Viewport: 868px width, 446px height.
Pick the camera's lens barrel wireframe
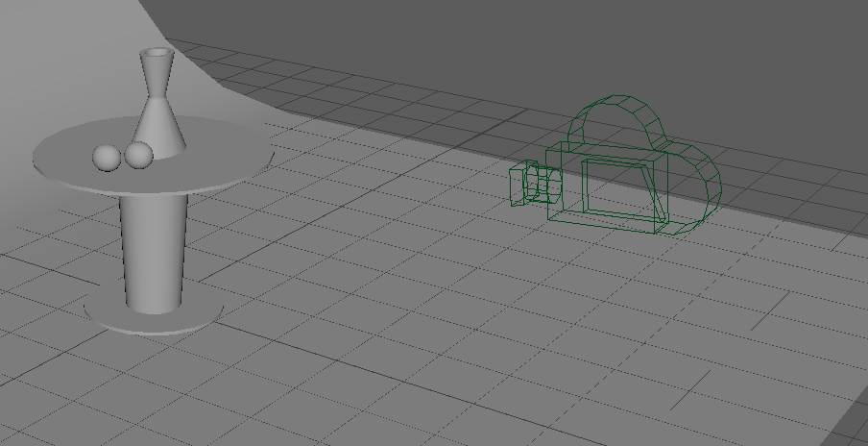click(x=540, y=184)
